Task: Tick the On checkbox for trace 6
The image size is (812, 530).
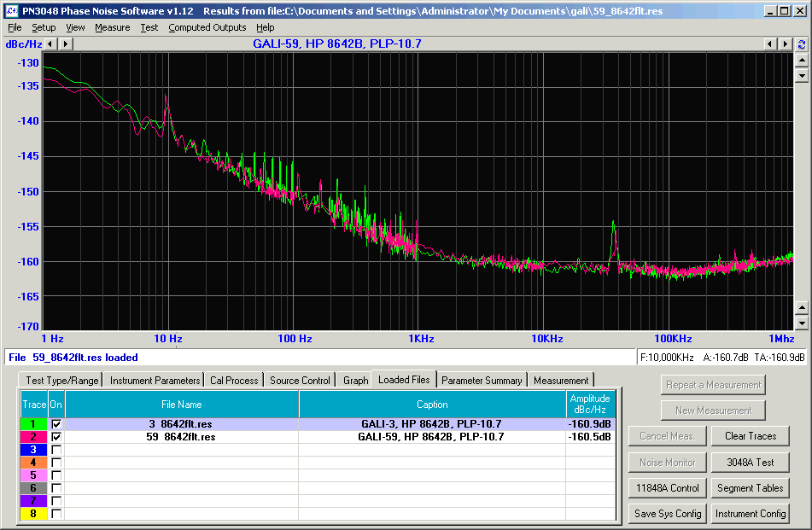Action: click(56, 488)
